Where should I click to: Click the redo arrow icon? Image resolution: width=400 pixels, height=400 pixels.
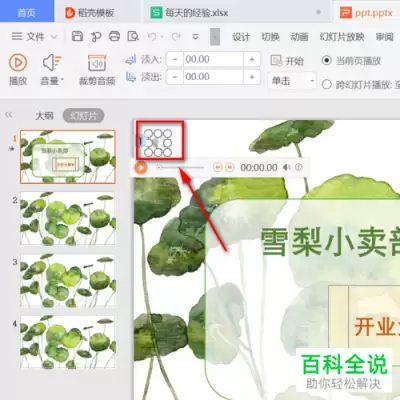click(x=176, y=36)
